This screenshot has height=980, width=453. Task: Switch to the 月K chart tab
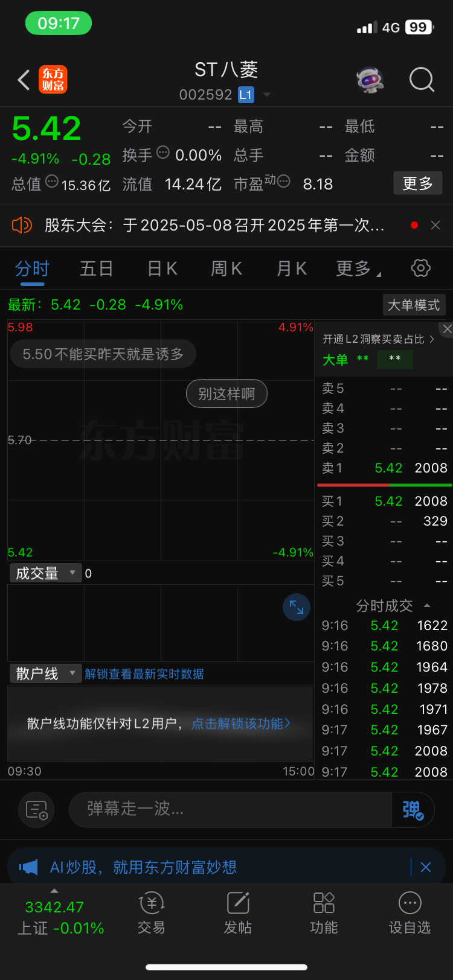pos(292,269)
